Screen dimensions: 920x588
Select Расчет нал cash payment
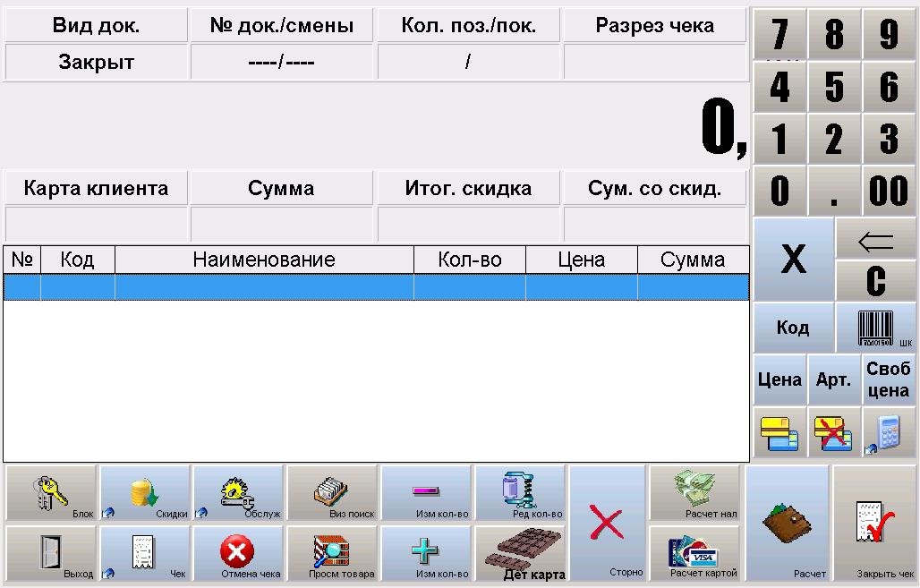pyautogui.click(x=694, y=493)
